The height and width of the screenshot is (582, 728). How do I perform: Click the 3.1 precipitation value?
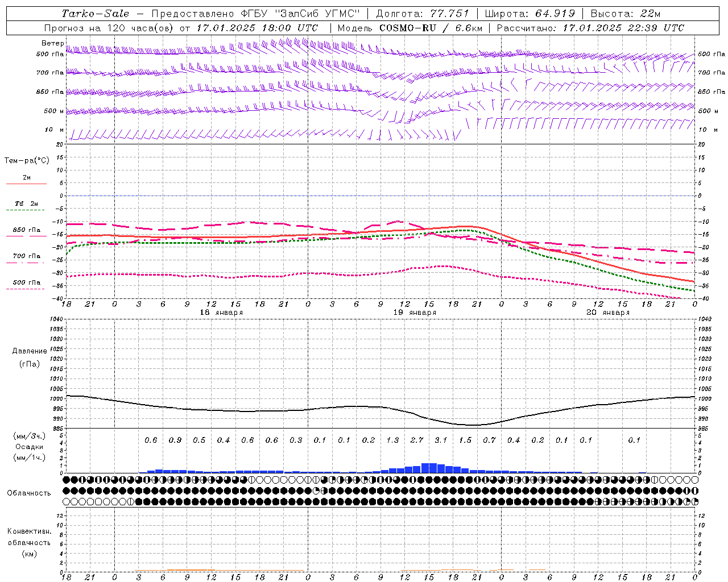tap(441, 440)
